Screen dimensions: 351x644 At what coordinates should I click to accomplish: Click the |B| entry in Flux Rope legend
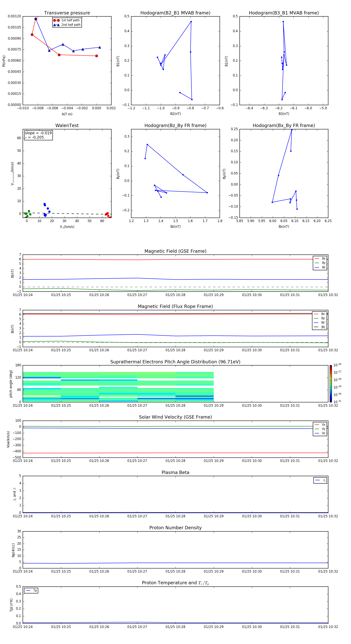(x=320, y=327)
